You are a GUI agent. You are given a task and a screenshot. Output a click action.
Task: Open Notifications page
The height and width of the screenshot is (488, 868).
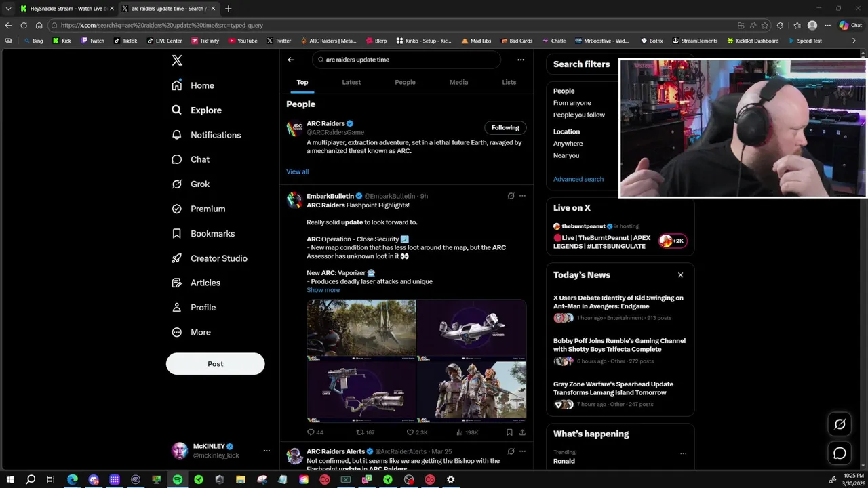click(x=206, y=135)
